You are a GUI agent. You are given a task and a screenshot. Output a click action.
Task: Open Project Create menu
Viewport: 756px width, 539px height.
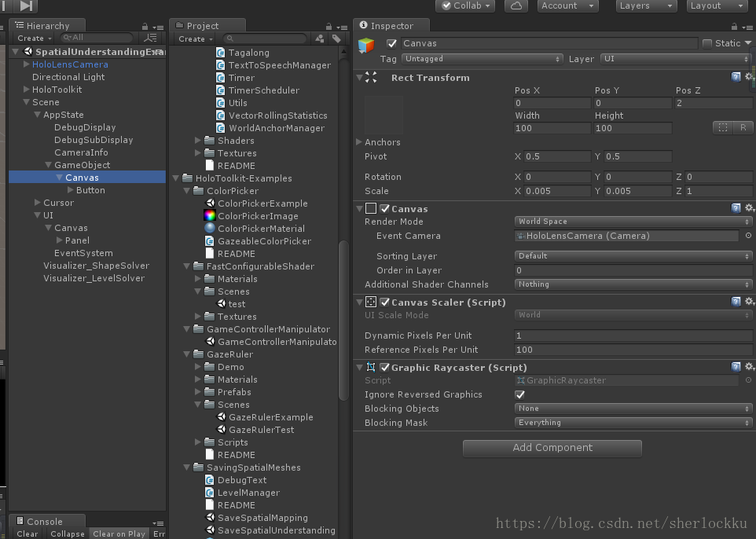pos(195,38)
